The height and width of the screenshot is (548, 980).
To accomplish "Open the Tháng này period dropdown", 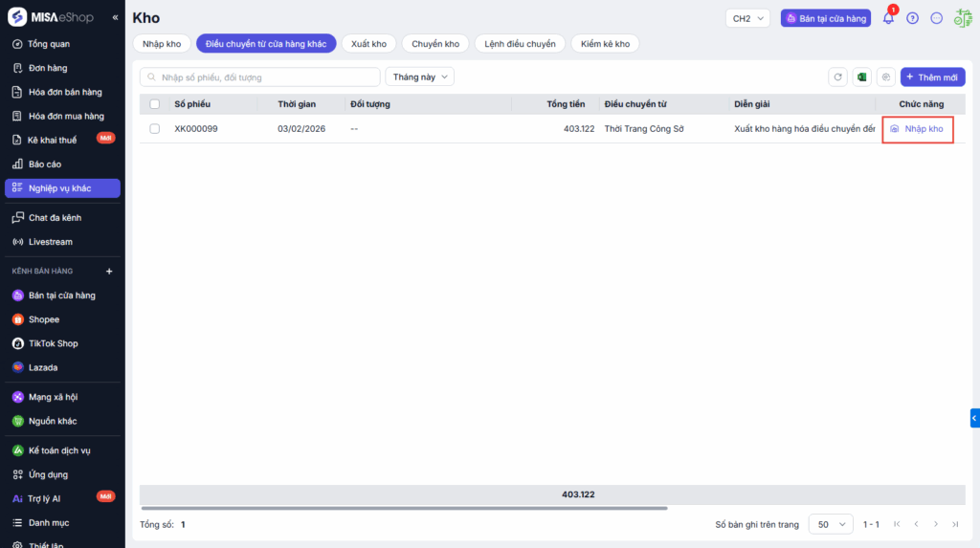I will tap(420, 77).
